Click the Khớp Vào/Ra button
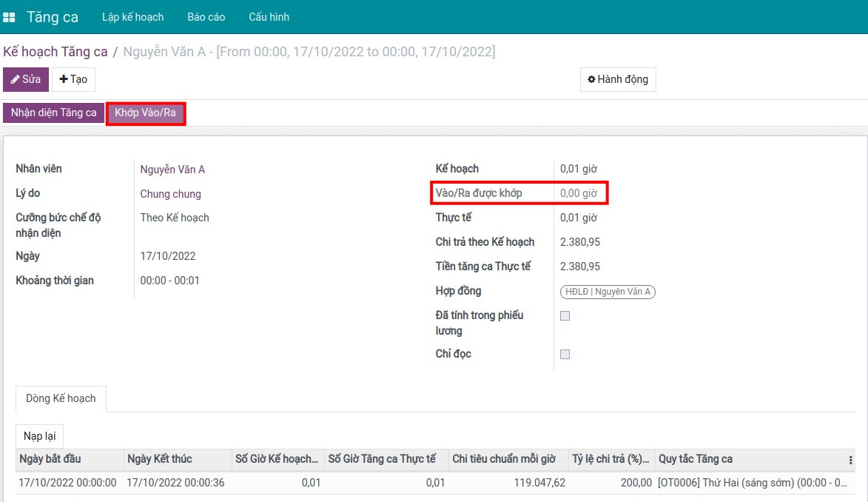The image size is (868, 502). [x=145, y=113]
